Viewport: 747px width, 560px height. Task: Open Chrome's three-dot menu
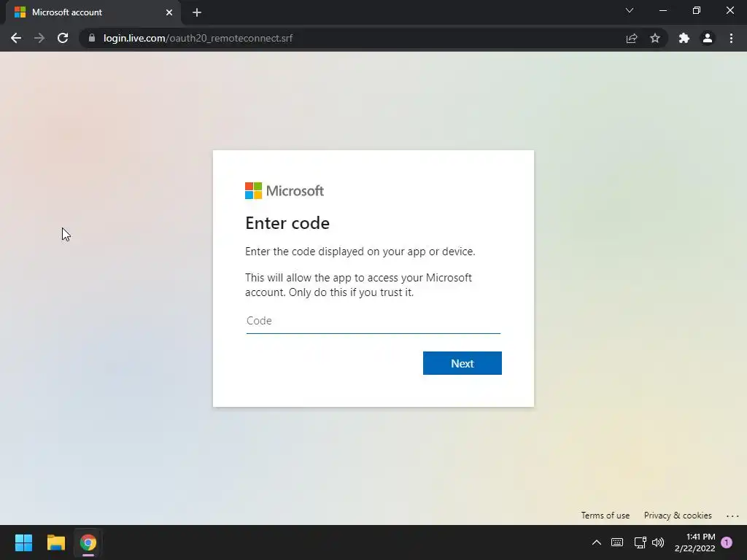pyautogui.click(x=731, y=38)
